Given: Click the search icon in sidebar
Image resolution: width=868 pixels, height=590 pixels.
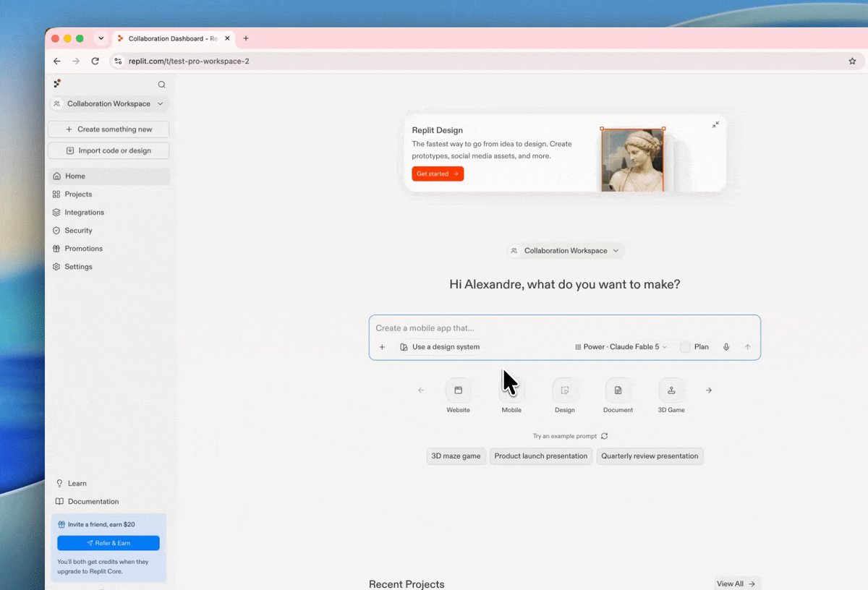Looking at the screenshot, I should tap(161, 85).
